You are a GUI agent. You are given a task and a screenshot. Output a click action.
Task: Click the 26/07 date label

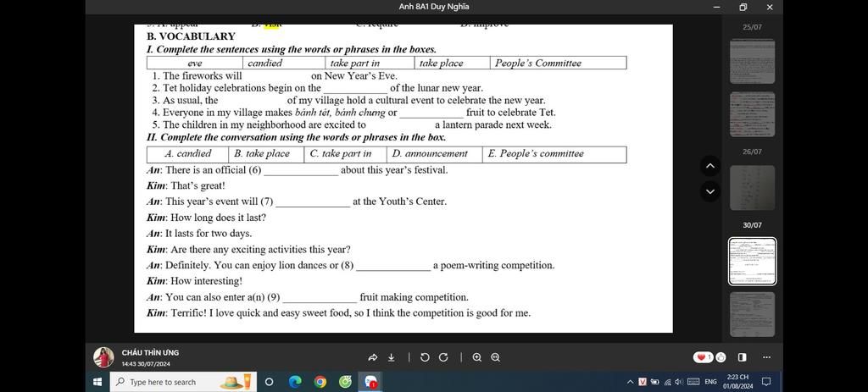(x=753, y=152)
